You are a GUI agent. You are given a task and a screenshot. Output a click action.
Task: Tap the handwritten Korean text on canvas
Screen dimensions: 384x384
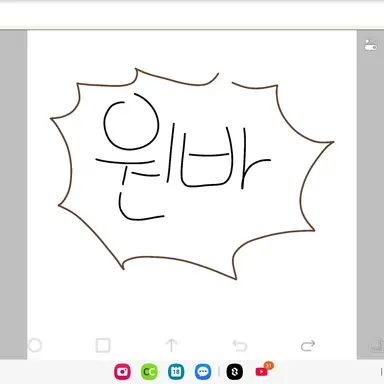click(183, 157)
